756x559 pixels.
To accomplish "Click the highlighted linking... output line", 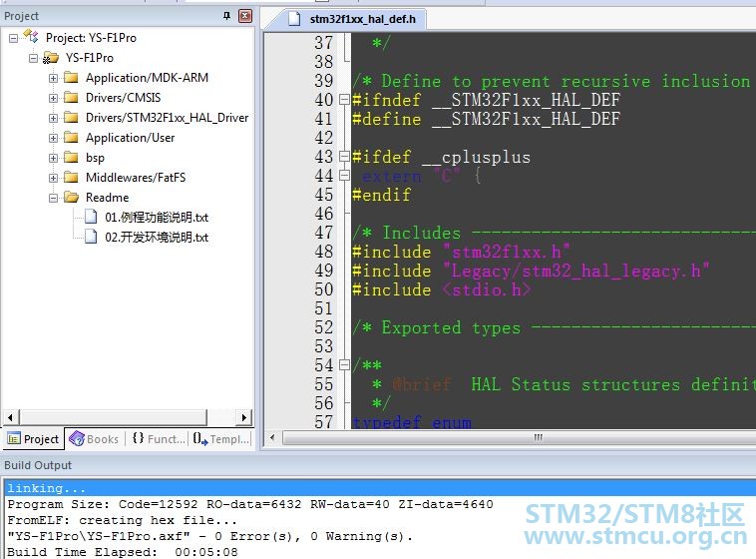I will tap(380, 488).
